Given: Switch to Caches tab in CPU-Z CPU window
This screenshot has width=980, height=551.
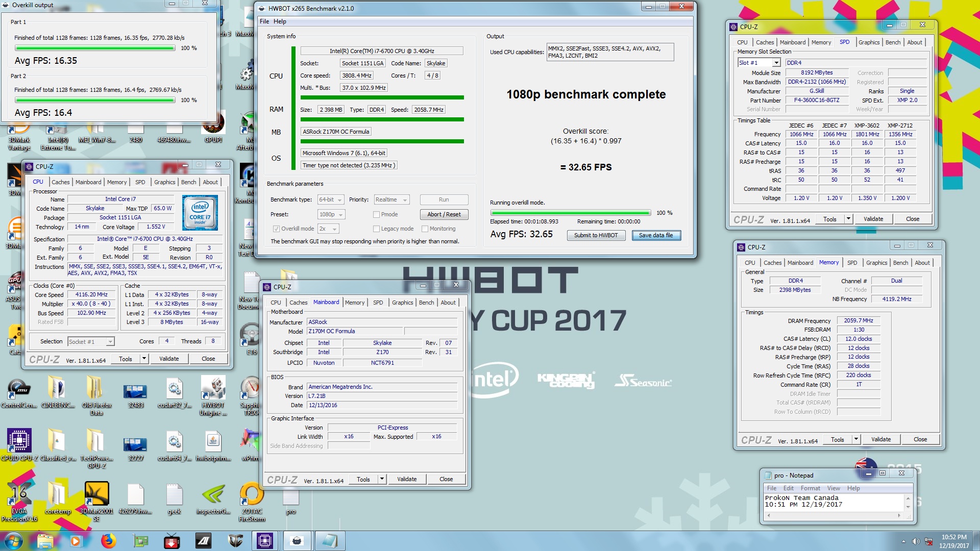Looking at the screenshot, I should coord(60,182).
